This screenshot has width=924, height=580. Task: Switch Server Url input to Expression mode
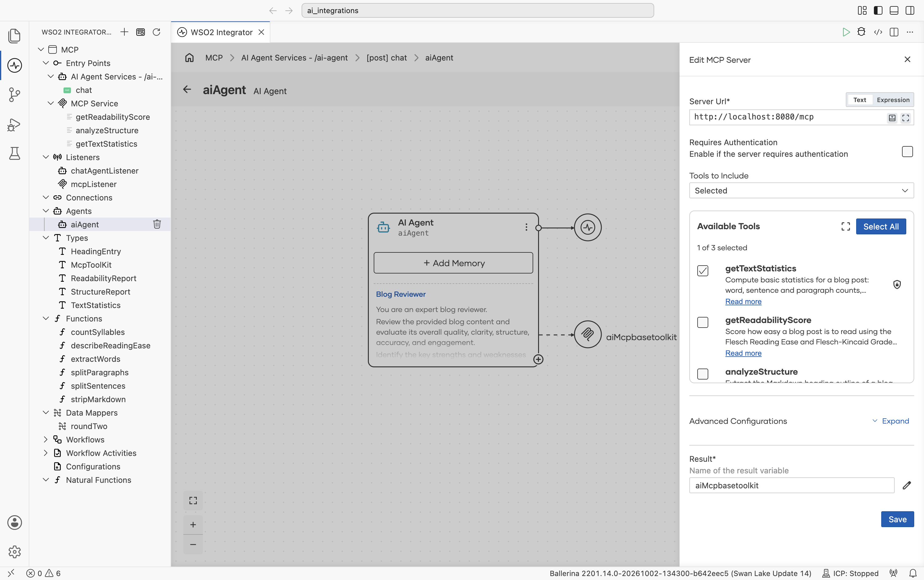893,100
